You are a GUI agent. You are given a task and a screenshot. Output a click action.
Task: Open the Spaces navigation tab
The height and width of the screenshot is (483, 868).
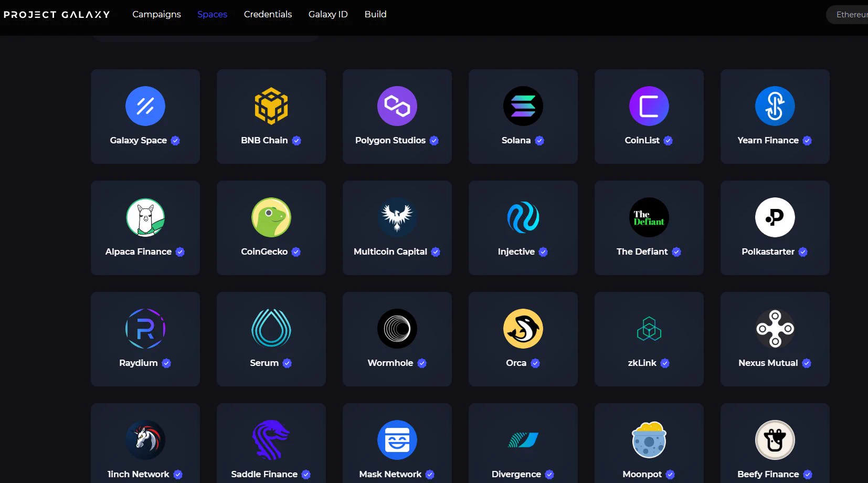click(212, 14)
